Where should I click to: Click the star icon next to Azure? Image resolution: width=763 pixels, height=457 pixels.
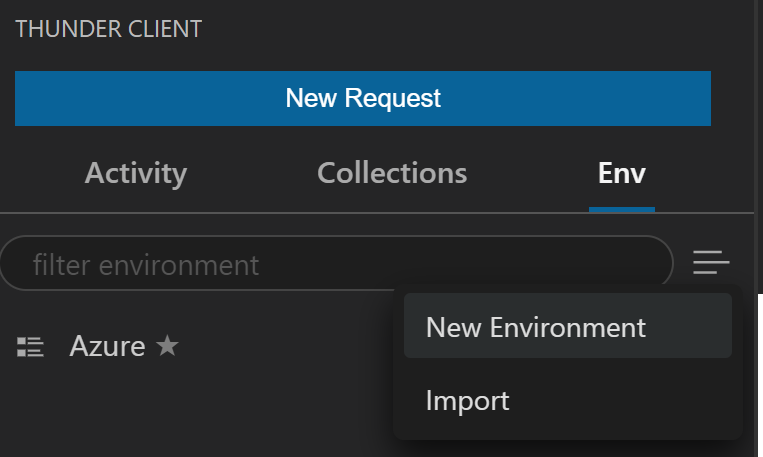click(x=168, y=347)
